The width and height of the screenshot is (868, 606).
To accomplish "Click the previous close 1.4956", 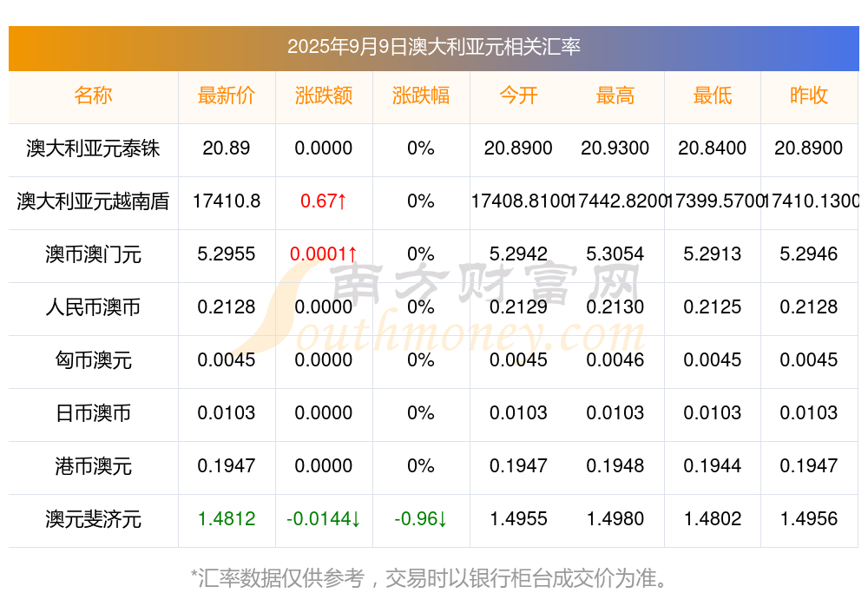I will pyautogui.click(x=809, y=518).
